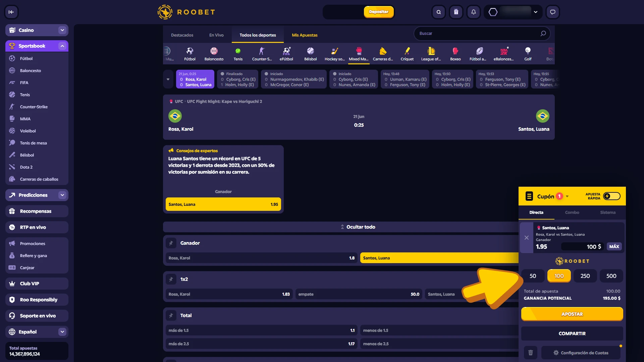Select the Baloncesto sport icon in the carousel
This screenshot has height=362, width=644.
click(x=214, y=54)
